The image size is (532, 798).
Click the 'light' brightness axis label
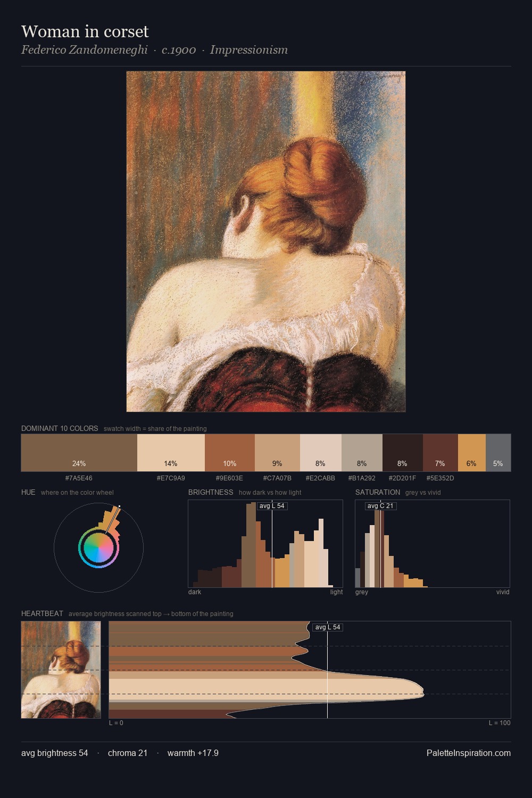(x=336, y=592)
